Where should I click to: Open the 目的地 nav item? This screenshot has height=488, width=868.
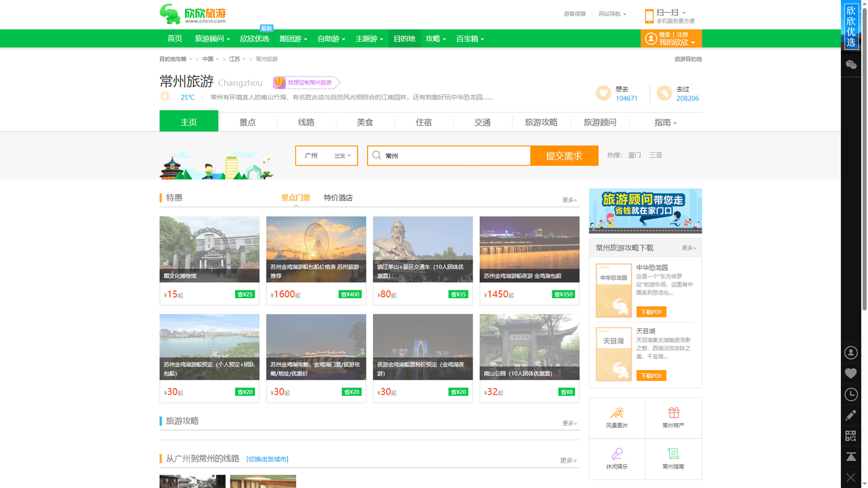pyautogui.click(x=404, y=39)
